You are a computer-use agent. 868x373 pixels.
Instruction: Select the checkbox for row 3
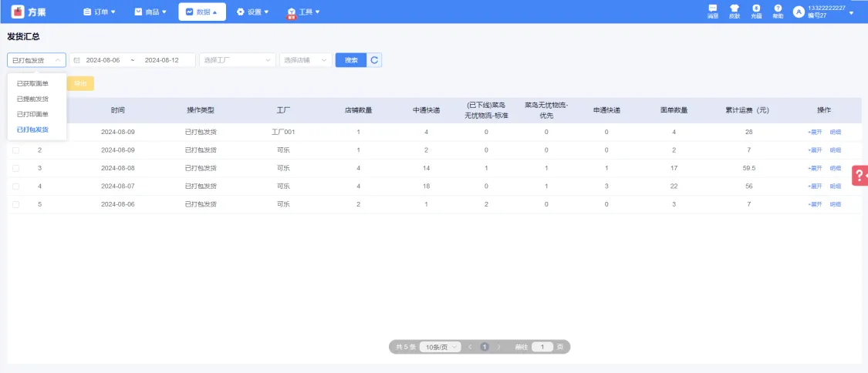pyautogui.click(x=15, y=168)
